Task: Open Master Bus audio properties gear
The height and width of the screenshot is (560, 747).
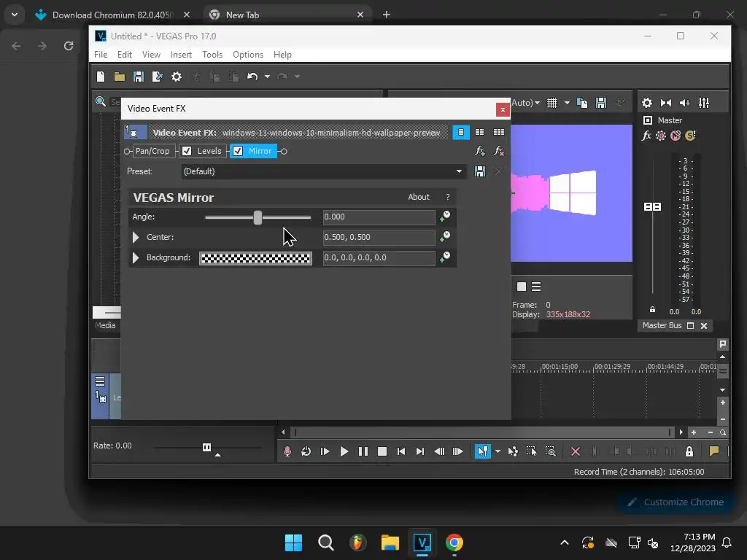Action: [x=647, y=103]
